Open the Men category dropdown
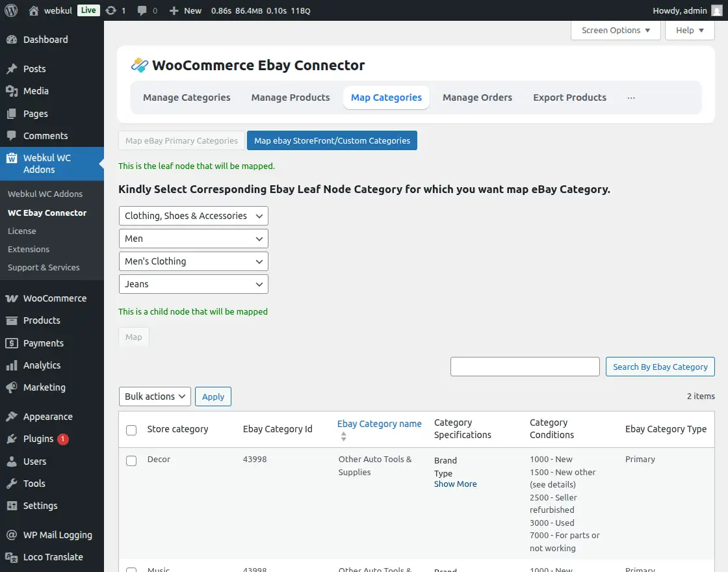Viewport: 728px width, 572px height. 194,239
